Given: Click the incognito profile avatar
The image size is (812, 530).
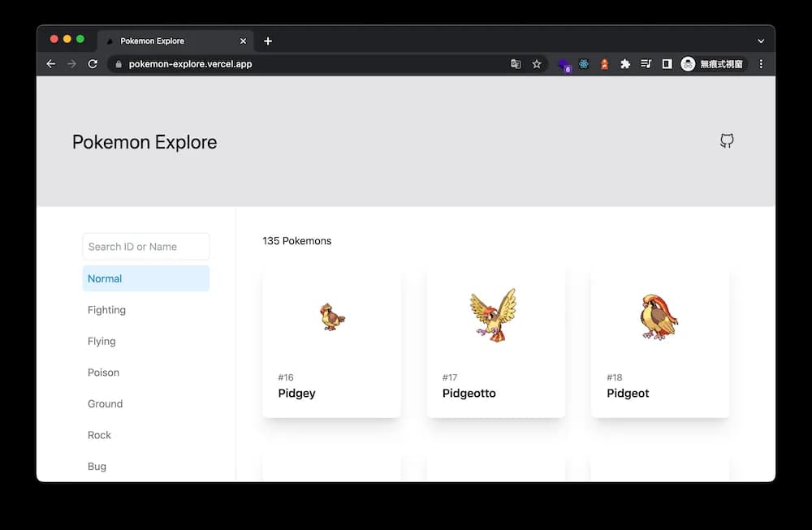Looking at the screenshot, I should 688,63.
